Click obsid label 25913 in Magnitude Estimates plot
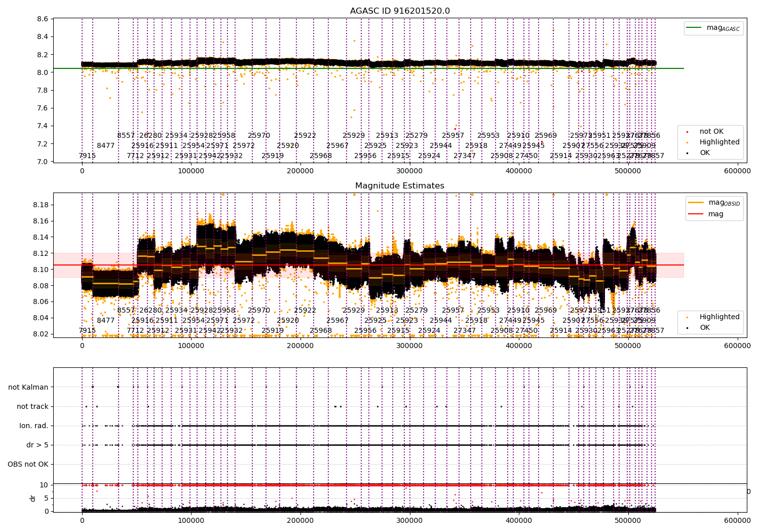The image size is (760, 532). click(x=387, y=310)
